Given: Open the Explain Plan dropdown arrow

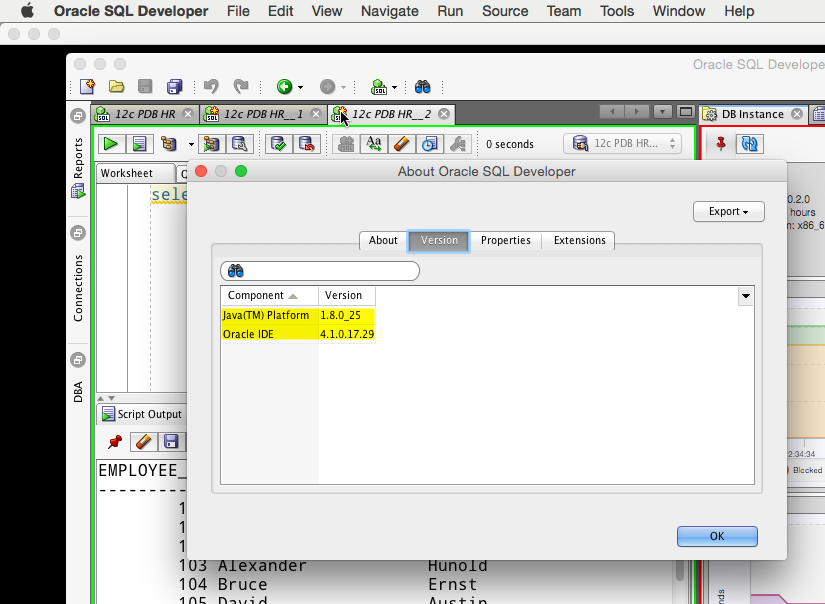Looking at the screenshot, I should click(x=191, y=144).
